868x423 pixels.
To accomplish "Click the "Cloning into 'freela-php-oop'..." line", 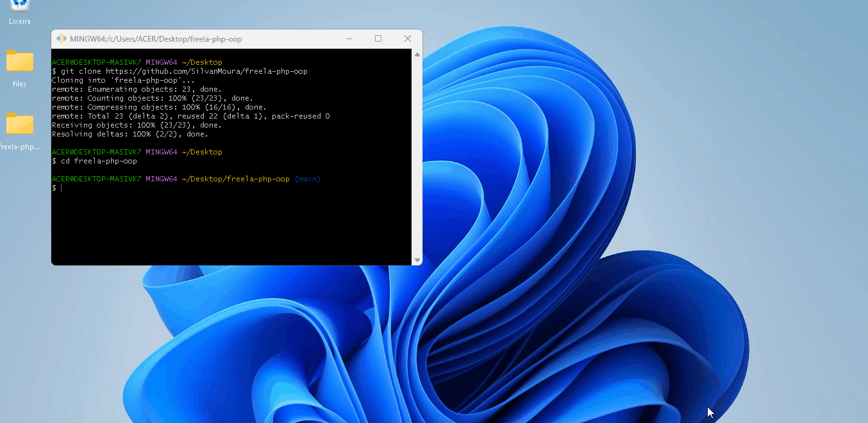I will tap(124, 80).
